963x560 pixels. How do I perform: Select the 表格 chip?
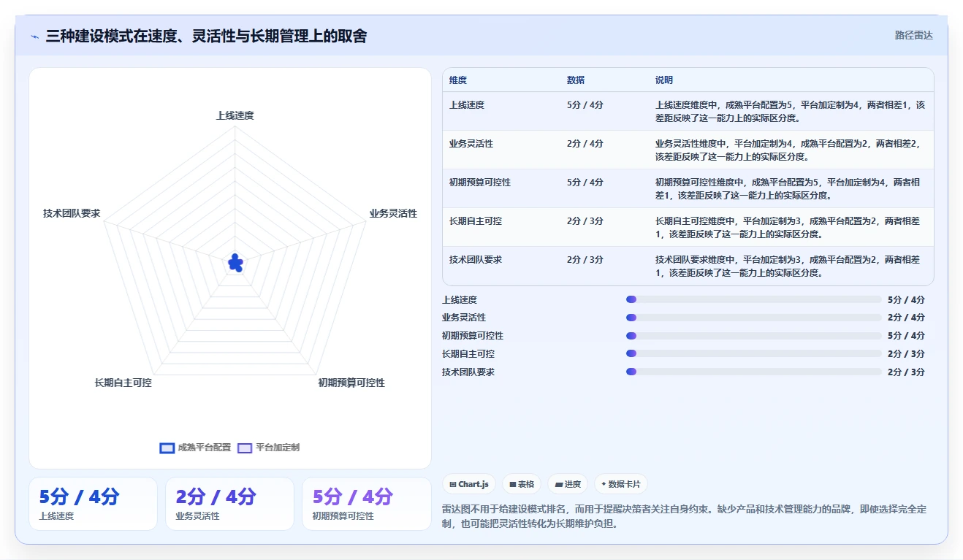point(522,484)
